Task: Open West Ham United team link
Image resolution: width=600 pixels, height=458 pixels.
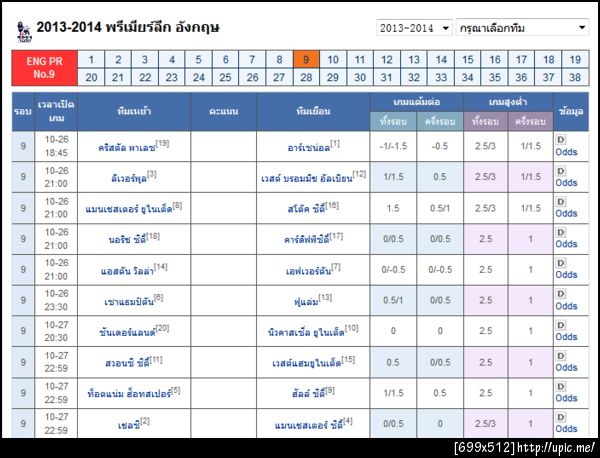Action: [307, 363]
